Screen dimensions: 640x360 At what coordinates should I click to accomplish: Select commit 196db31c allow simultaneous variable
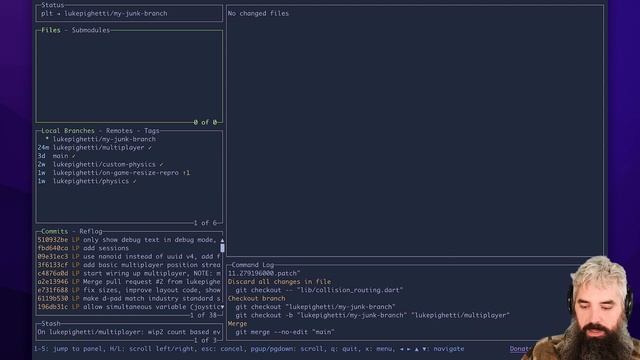129,307
